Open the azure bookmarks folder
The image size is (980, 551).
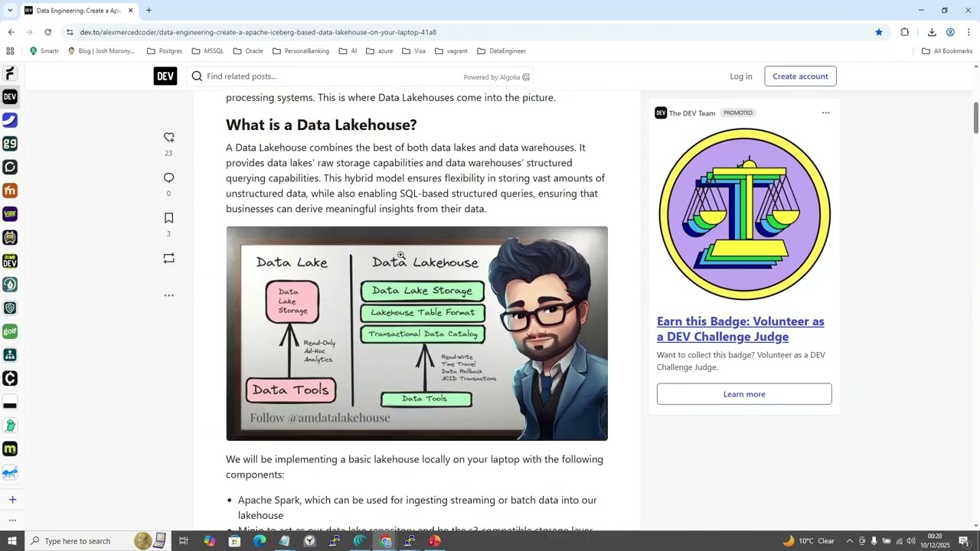coord(379,51)
